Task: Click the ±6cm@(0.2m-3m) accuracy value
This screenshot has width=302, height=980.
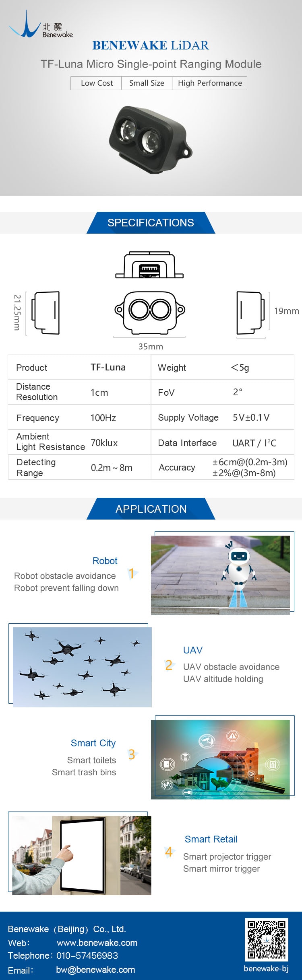Action: [250, 462]
